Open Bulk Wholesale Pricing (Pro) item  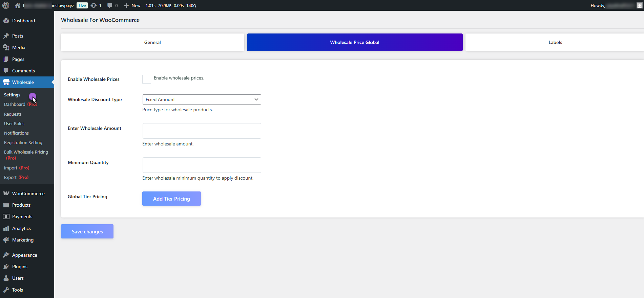click(x=26, y=155)
